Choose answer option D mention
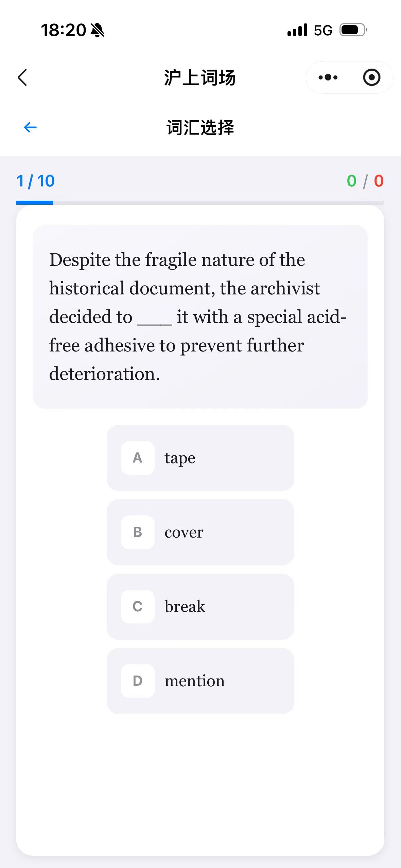401x868 pixels. [201, 681]
